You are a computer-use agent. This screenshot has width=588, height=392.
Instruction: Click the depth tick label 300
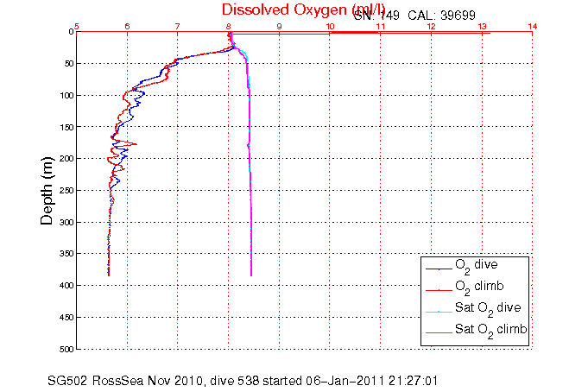(x=66, y=223)
